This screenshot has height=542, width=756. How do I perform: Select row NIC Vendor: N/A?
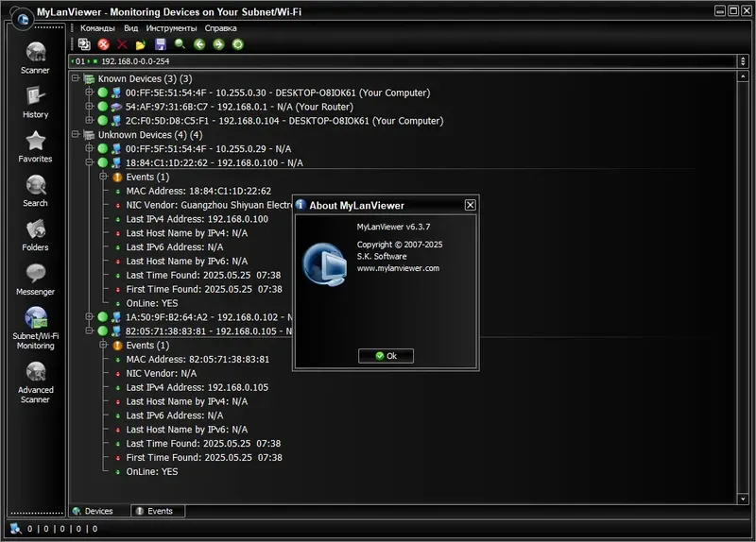pyautogui.click(x=161, y=373)
